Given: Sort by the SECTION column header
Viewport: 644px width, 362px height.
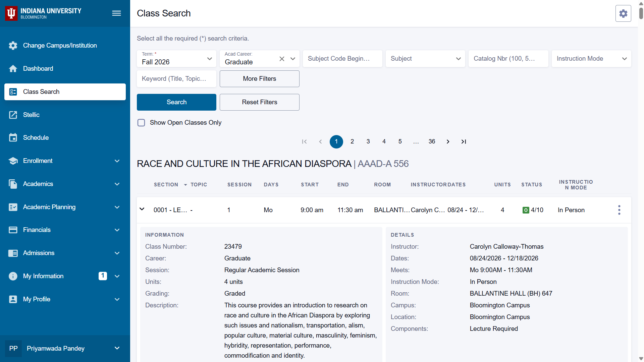Looking at the screenshot, I should pos(166,185).
